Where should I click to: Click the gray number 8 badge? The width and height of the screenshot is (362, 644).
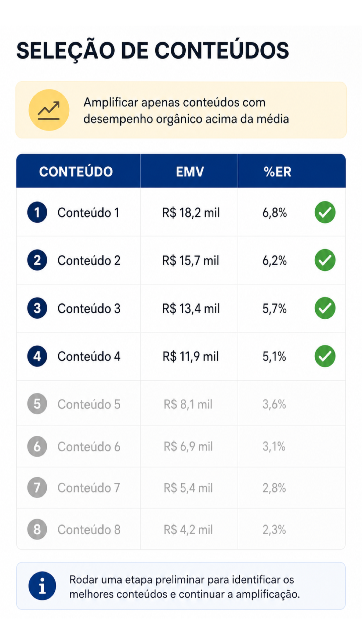[x=37, y=529]
